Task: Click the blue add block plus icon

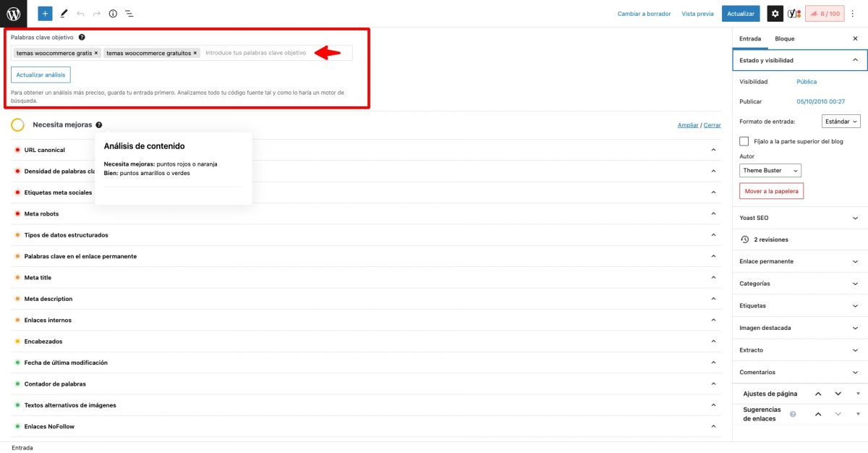Action: [x=45, y=13]
